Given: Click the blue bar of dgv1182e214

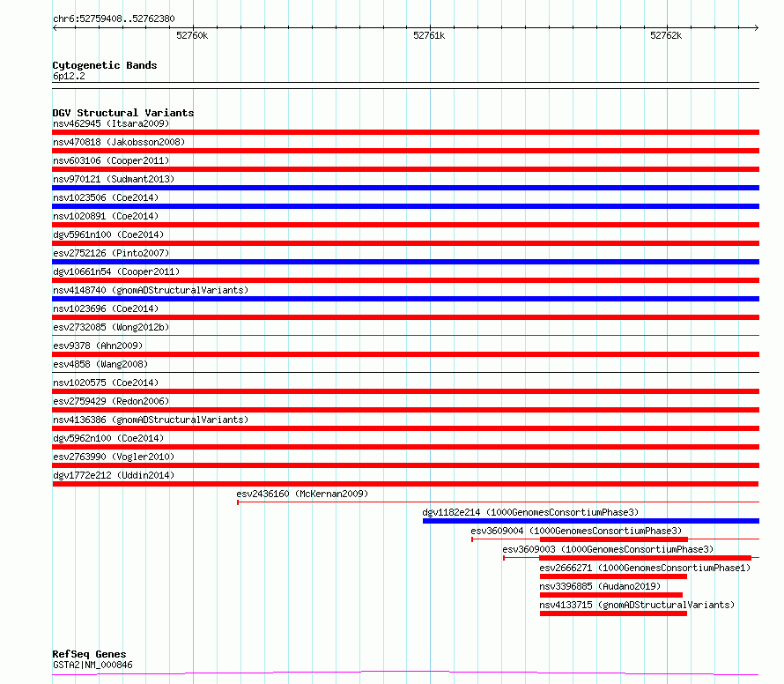Looking at the screenshot, I should point(591,521).
